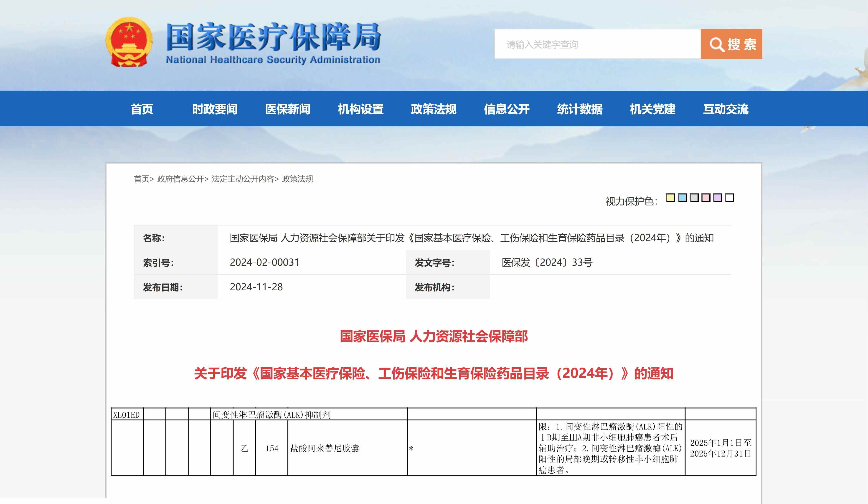Click the national emblem logo

(x=129, y=42)
